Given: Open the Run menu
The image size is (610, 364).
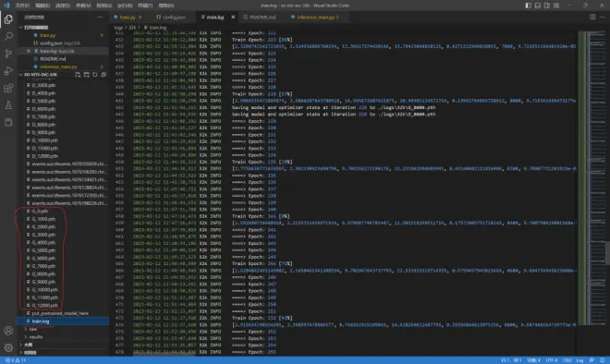Looking at the screenshot, I should (125, 6).
